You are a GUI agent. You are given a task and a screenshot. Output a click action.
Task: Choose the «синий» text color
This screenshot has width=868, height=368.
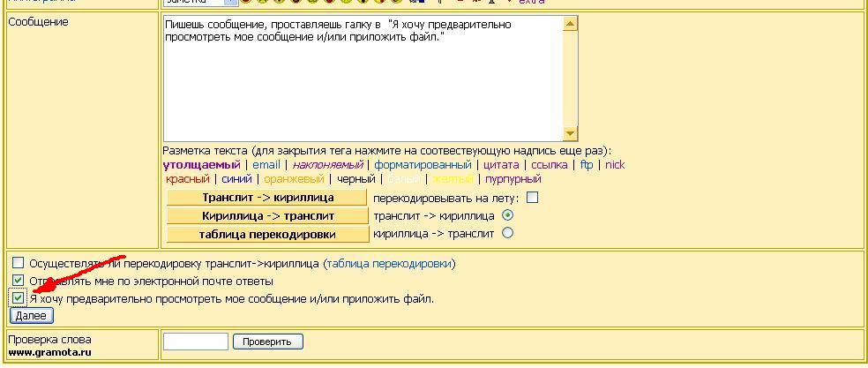(x=236, y=179)
